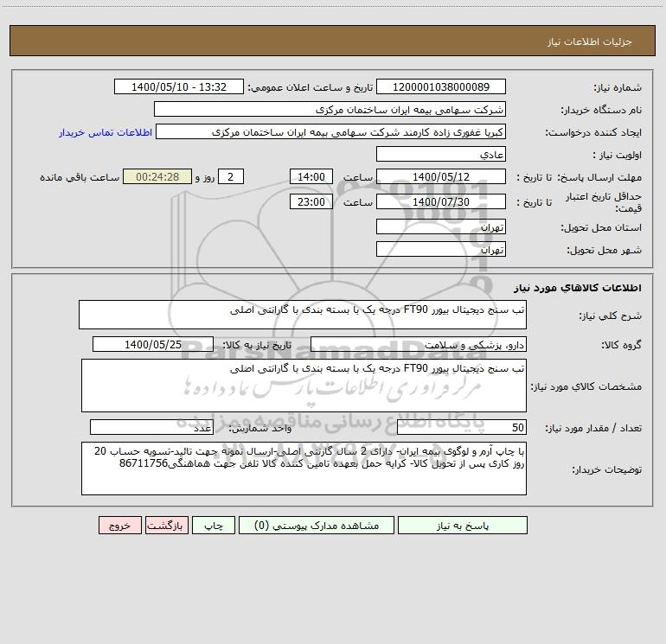Viewport: 666px width, 644px height.
Task: Click the priority field عادی
Action: [441, 154]
